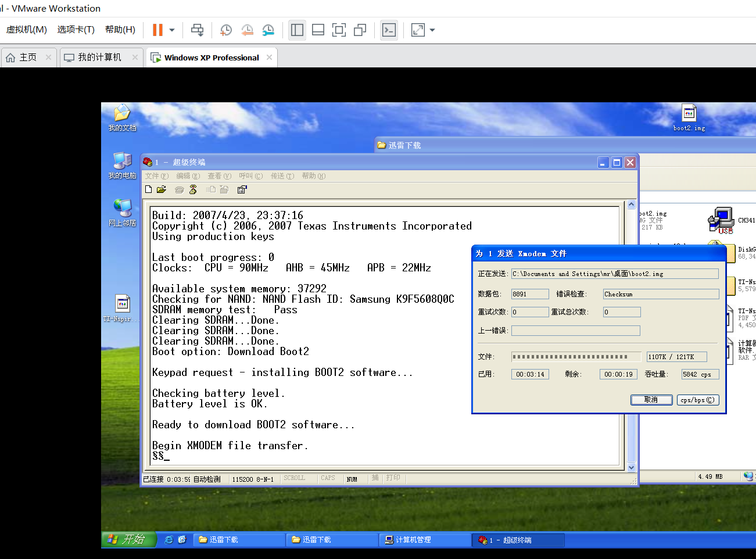
Task: Open the Snapshot Manager wrench-clock icon
Action: [x=268, y=30]
